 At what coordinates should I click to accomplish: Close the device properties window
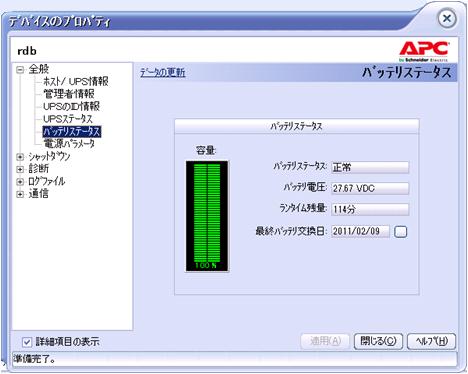tap(447, 18)
